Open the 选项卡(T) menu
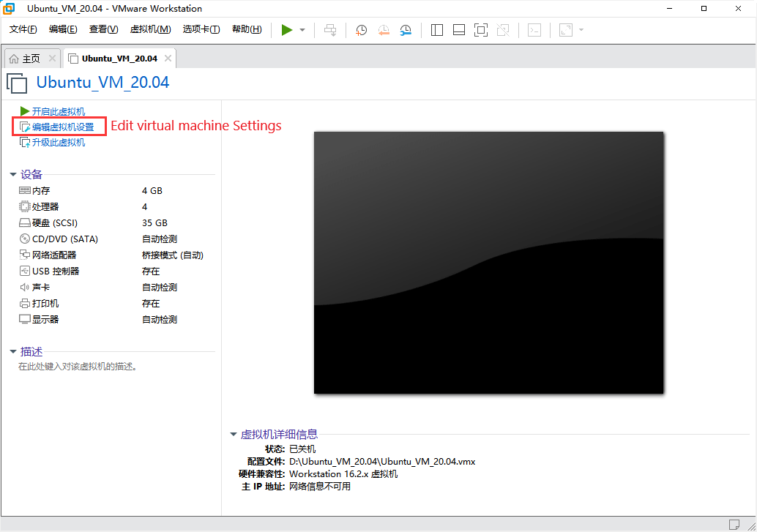This screenshot has width=757, height=532. point(201,29)
